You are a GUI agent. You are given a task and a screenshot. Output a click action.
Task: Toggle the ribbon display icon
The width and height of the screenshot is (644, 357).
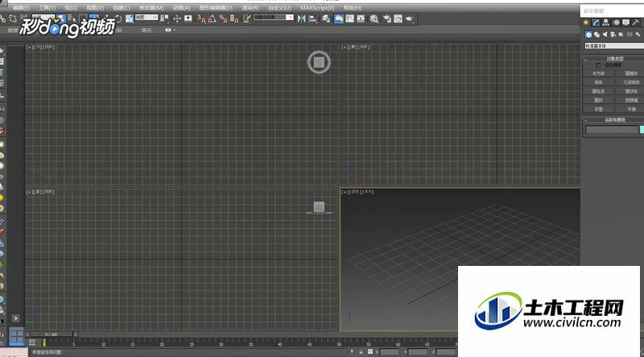coord(339,19)
